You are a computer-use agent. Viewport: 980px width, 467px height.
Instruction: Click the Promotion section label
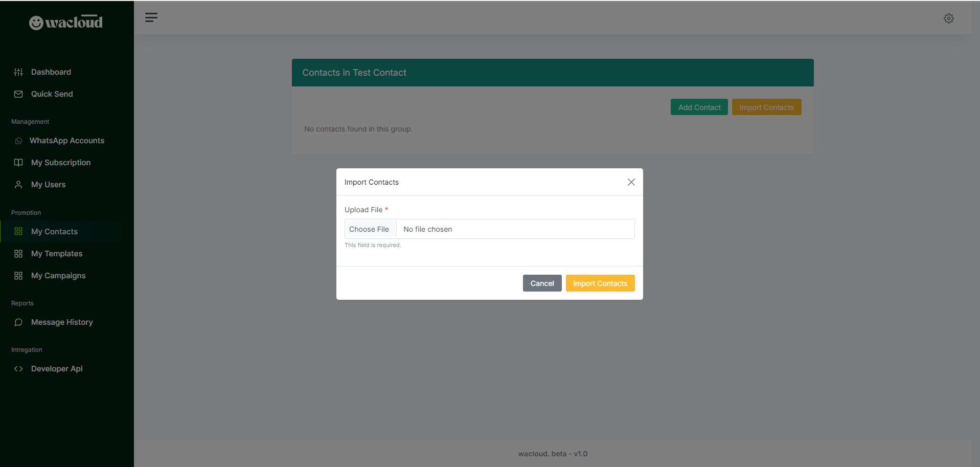pos(26,213)
